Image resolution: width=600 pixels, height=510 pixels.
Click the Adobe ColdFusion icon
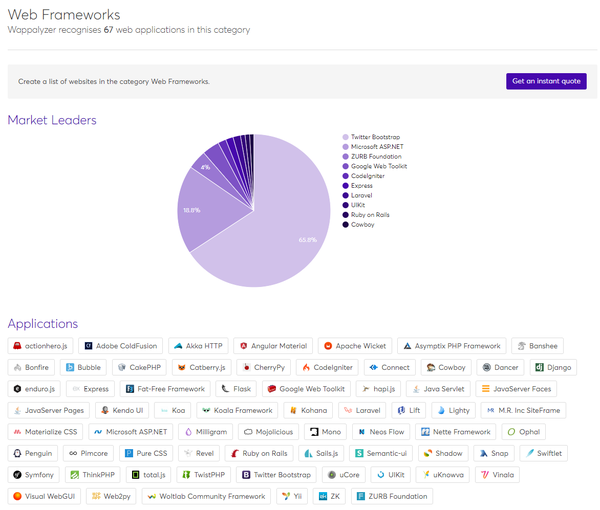tap(88, 346)
